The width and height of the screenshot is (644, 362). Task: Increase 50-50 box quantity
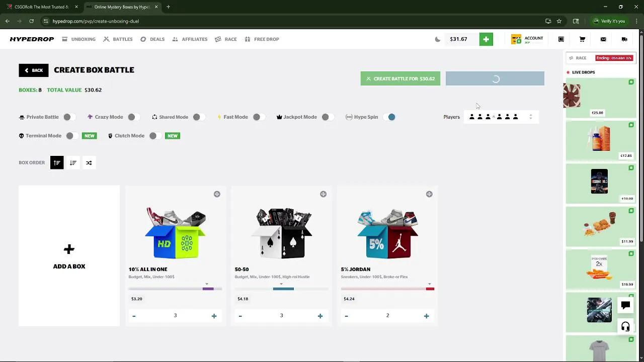click(320, 316)
